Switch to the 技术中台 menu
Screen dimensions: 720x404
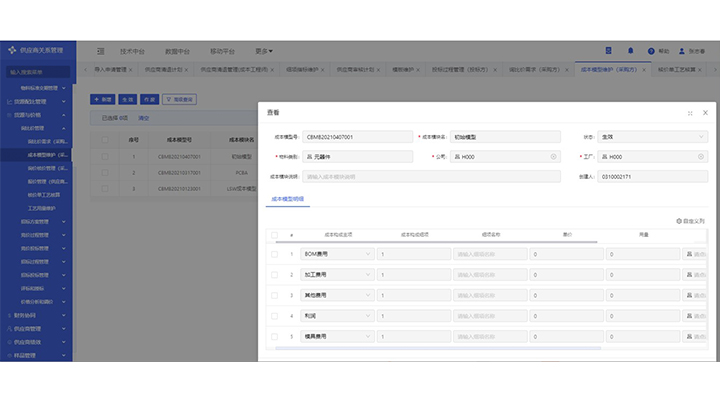[132, 50]
